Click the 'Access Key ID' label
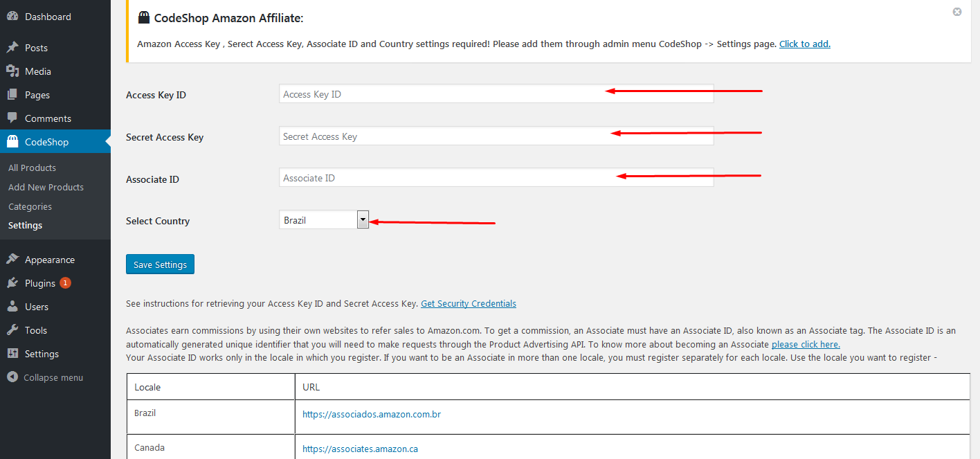This screenshot has height=459, width=980. (156, 95)
